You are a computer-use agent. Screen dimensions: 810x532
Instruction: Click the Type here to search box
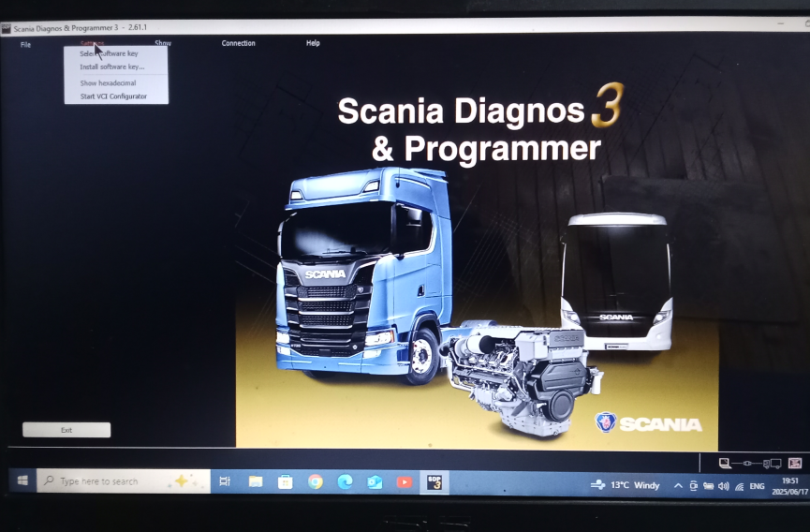pos(124,481)
